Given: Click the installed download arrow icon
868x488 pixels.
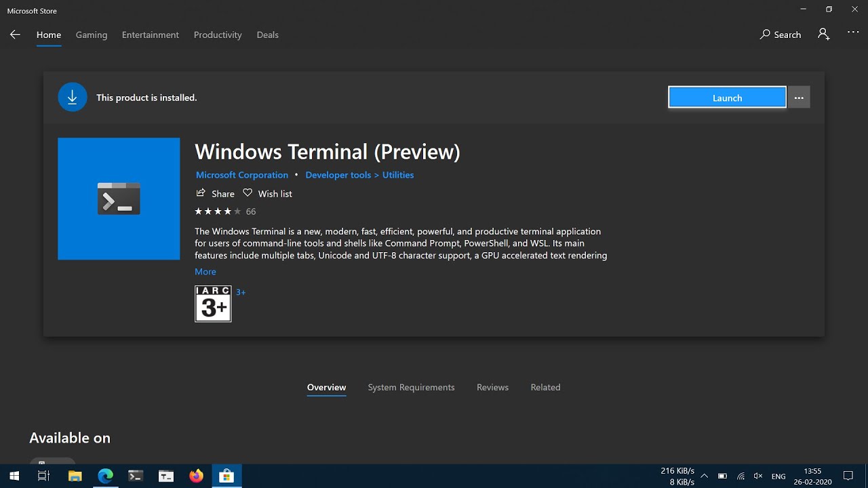Looking at the screenshot, I should (73, 98).
